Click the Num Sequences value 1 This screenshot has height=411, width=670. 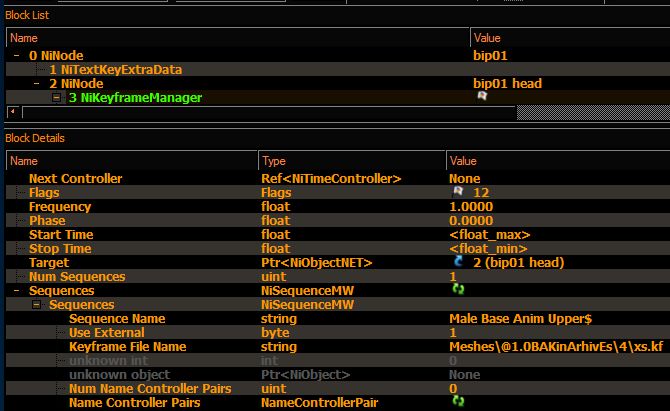[453, 277]
